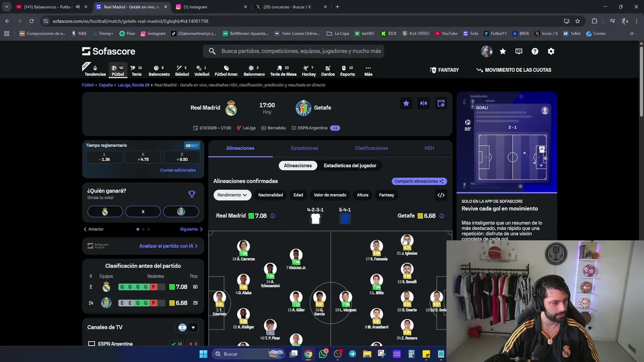
Task: Click the Sofascore header favorites star
Action: 503,51
